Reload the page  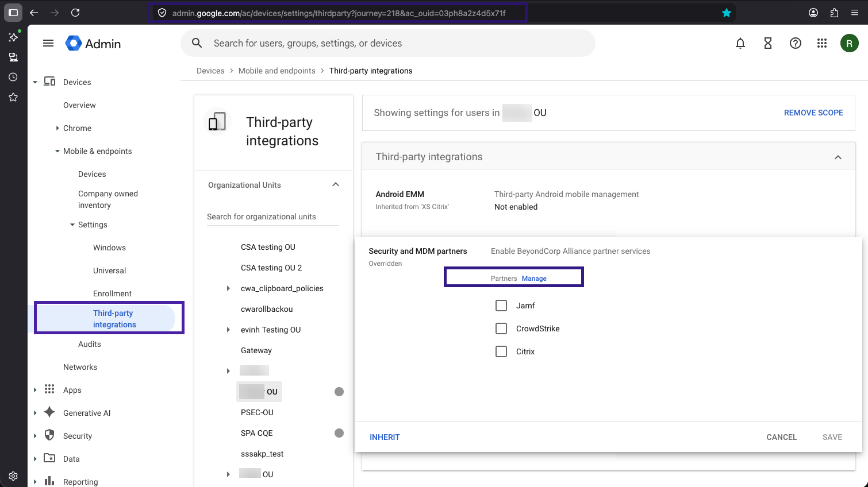75,13
